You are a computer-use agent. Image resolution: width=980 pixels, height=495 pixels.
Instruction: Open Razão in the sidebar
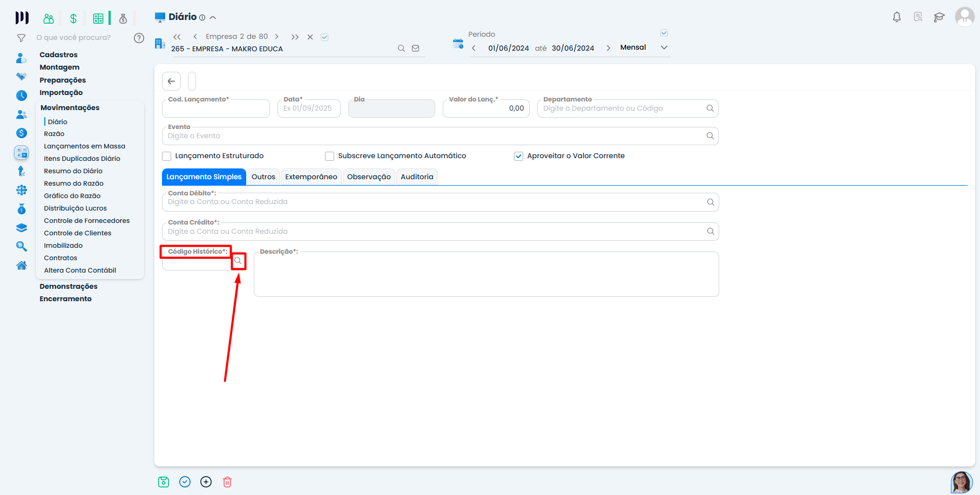point(54,134)
